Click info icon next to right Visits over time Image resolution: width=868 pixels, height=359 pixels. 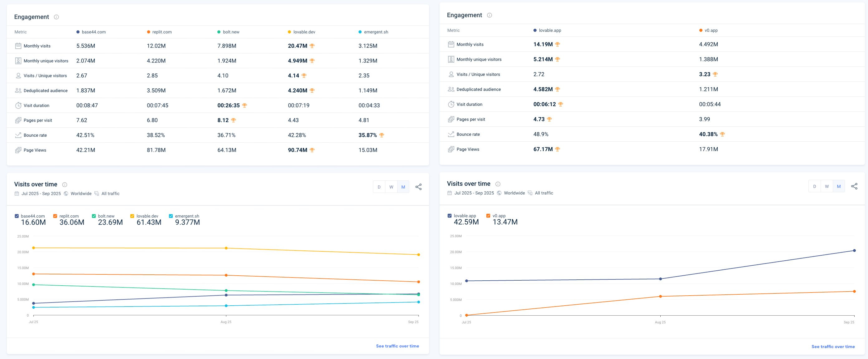coord(498,184)
